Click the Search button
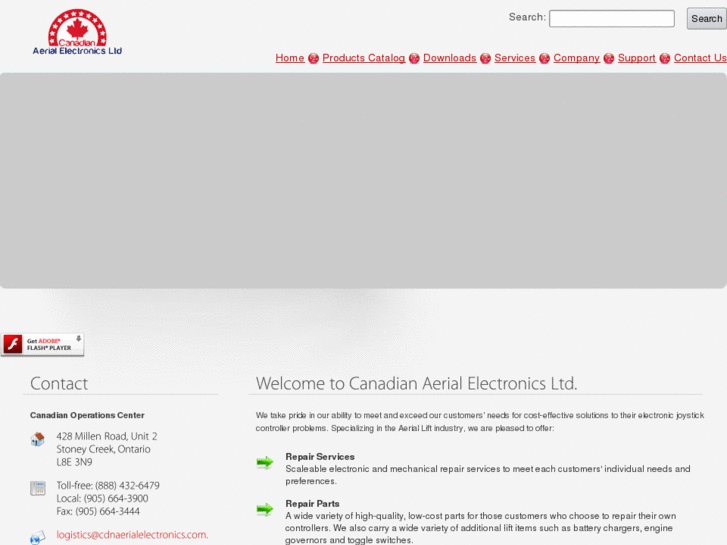Viewport: 727px width, 545px height. [707, 19]
